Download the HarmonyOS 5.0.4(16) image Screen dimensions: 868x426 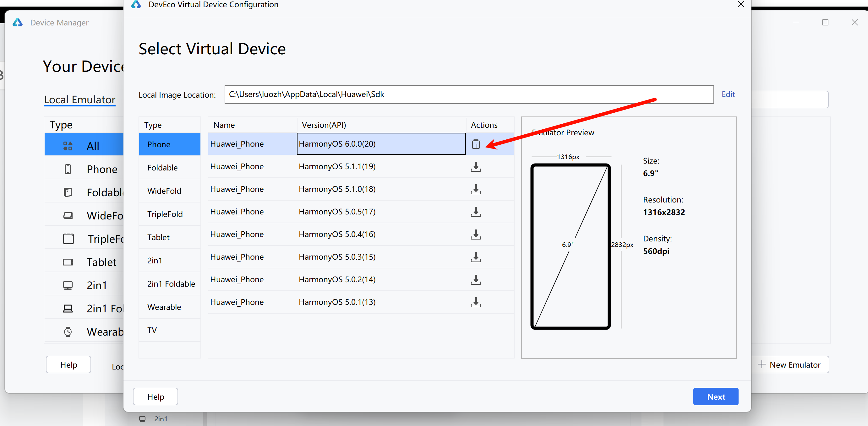coord(475,235)
